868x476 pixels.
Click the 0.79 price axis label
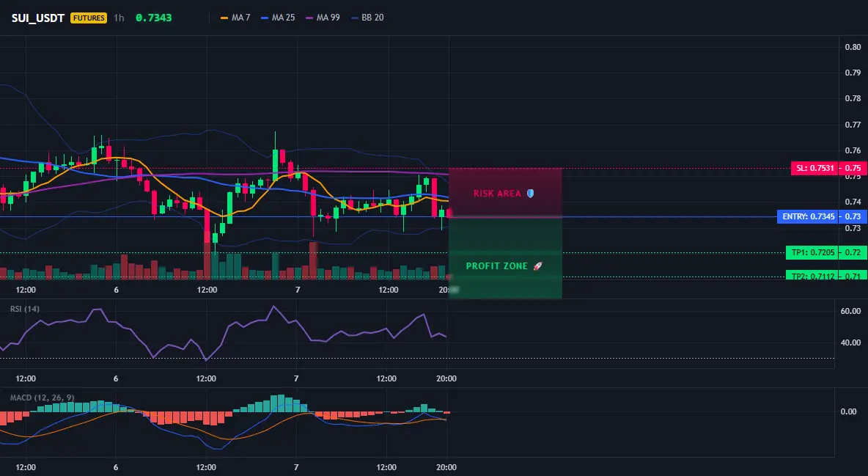point(853,73)
